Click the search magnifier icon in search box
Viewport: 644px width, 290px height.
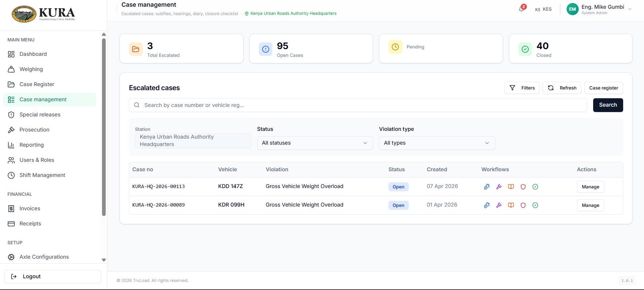tap(137, 105)
